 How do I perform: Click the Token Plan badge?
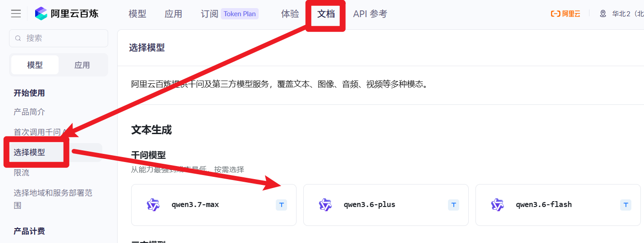coord(240,14)
